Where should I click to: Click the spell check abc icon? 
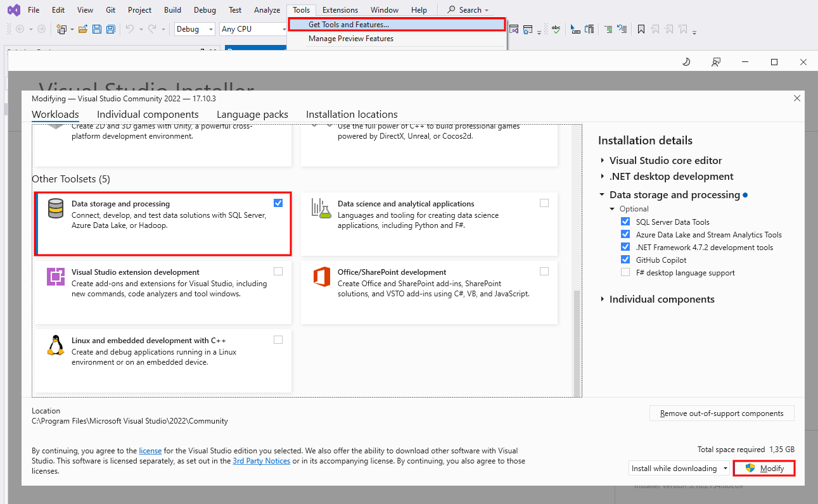556,29
